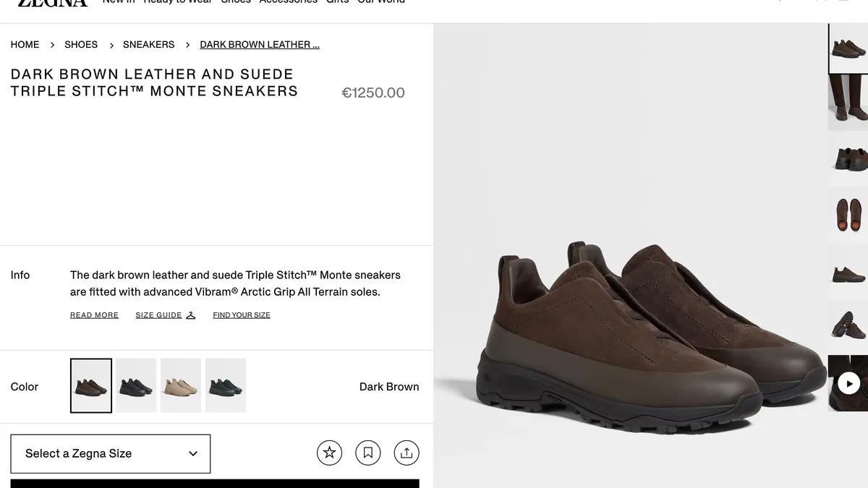Navigate to SHOES breadcrumb link
Screen dimensions: 868x488
(81, 45)
